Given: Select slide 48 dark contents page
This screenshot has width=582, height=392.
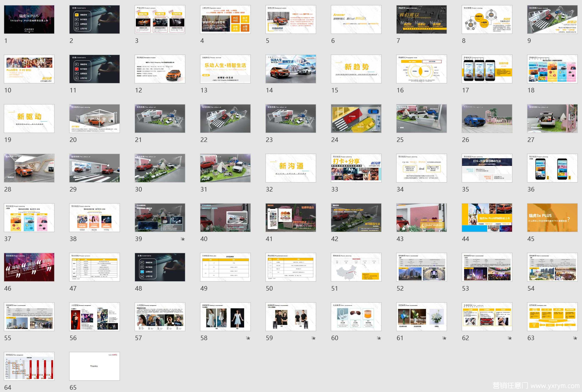Looking at the screenshot, I should coord(160,267).
